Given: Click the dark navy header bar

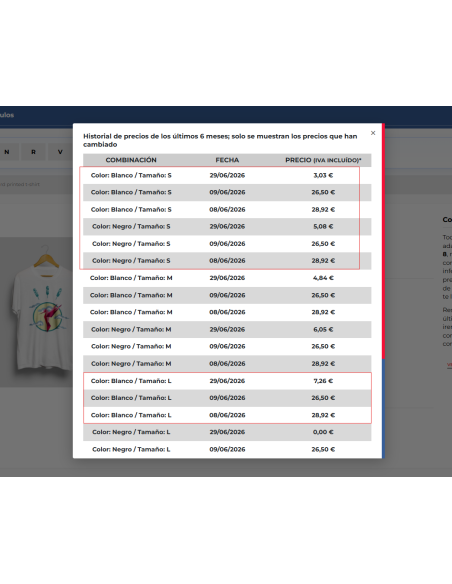Looking at the screenshot, I should (x=226, y=116).
